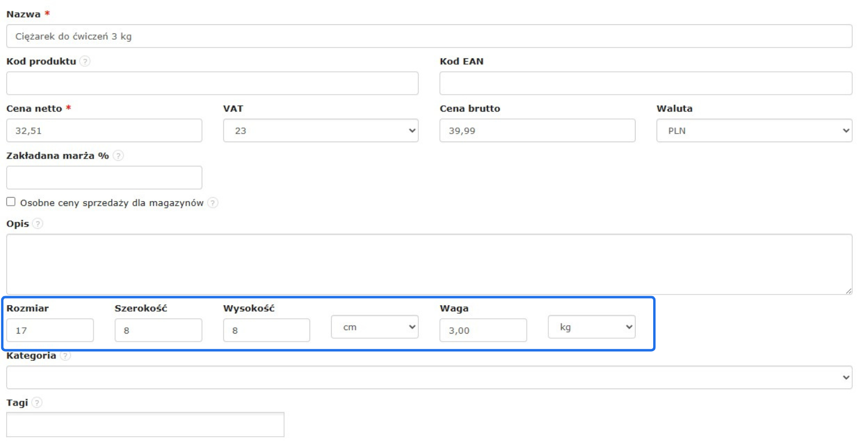The height and width of the screenshot is (448, 868).
Task: Click help icon next to Opis label
Action: (38, 224)
